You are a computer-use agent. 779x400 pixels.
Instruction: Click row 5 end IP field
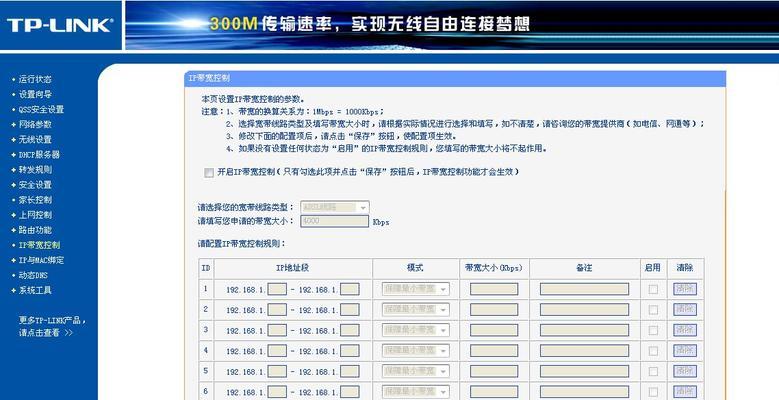click(350, 371)
